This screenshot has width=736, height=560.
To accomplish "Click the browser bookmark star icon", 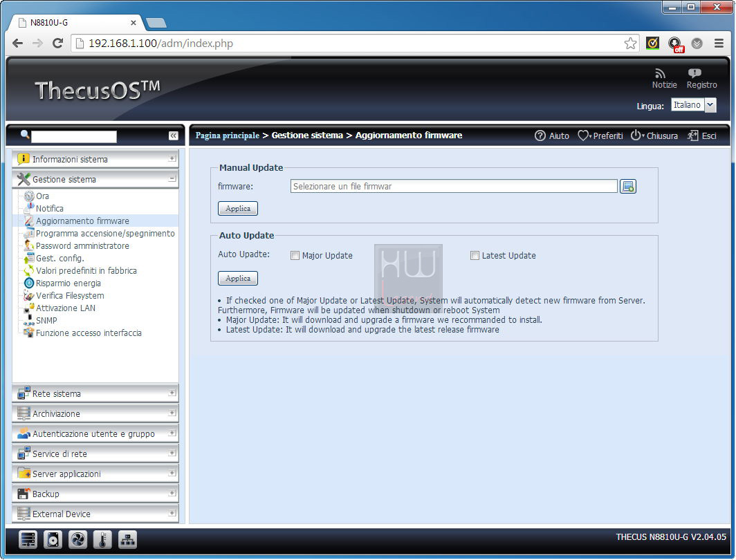I will pyautogui.click(x=630, y=44).
